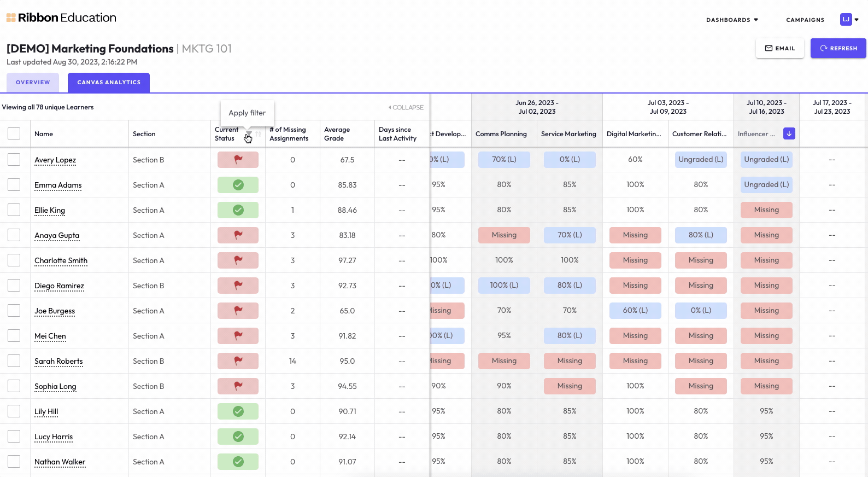Click the Name column header
The width and height of the screenshot is (868, 477).
[x=44, y=134]
